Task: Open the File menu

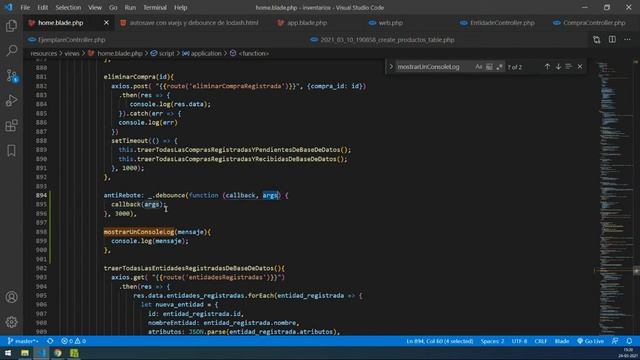Action: tap(25, 7)
